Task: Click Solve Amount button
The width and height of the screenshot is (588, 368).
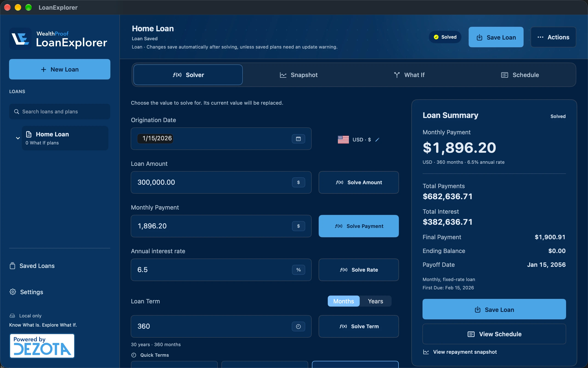Action: [359, 182]
